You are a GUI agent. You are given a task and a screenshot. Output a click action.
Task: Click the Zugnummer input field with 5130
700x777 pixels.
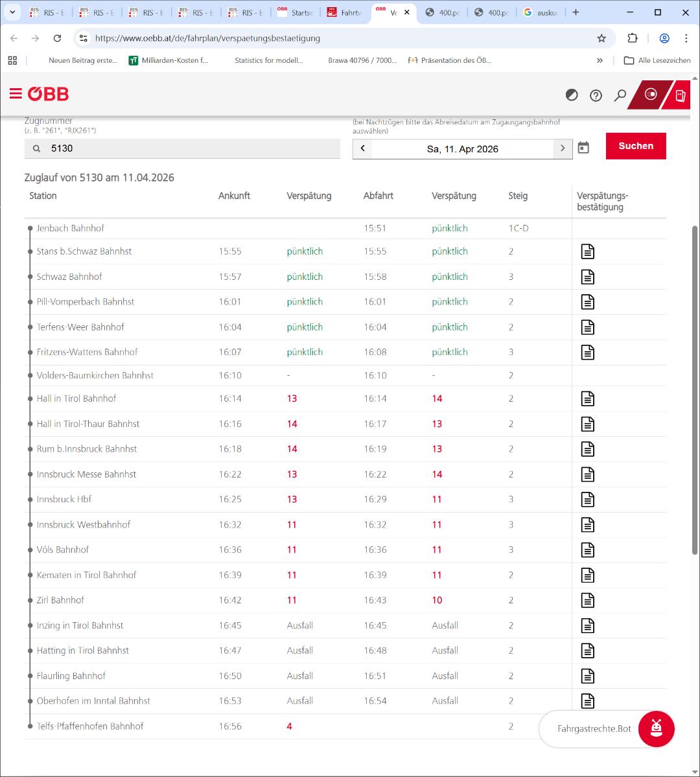(x=182, y=148)
